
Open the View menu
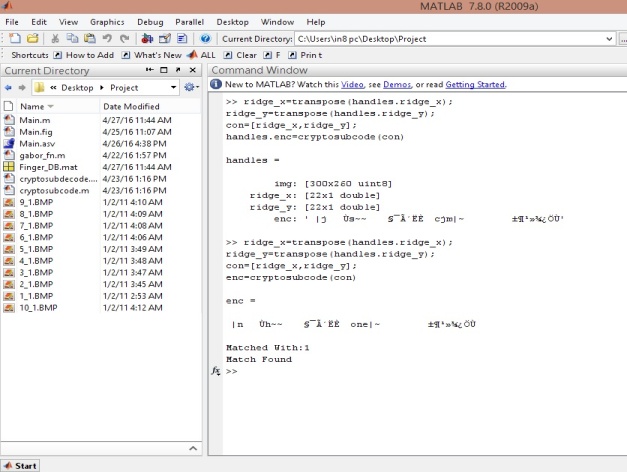pyautogui.click(x=68, y=22)
